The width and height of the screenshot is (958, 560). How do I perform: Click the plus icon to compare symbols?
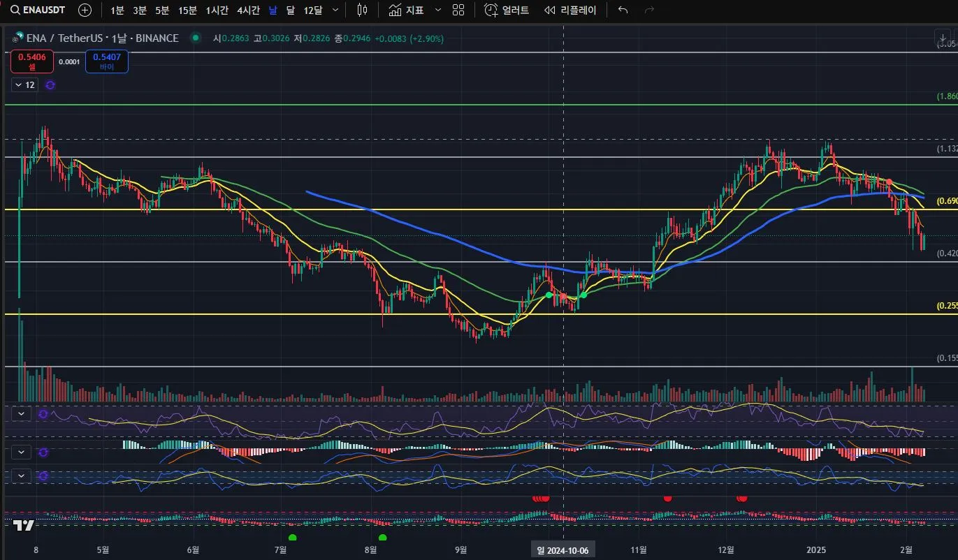(85, 10)
